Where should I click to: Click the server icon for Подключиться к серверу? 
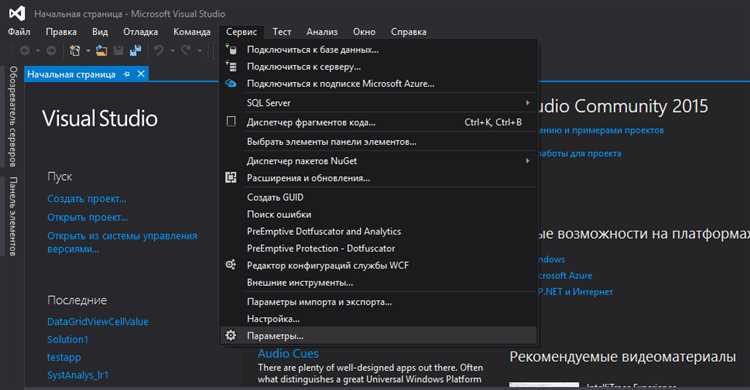click(231, 67)
